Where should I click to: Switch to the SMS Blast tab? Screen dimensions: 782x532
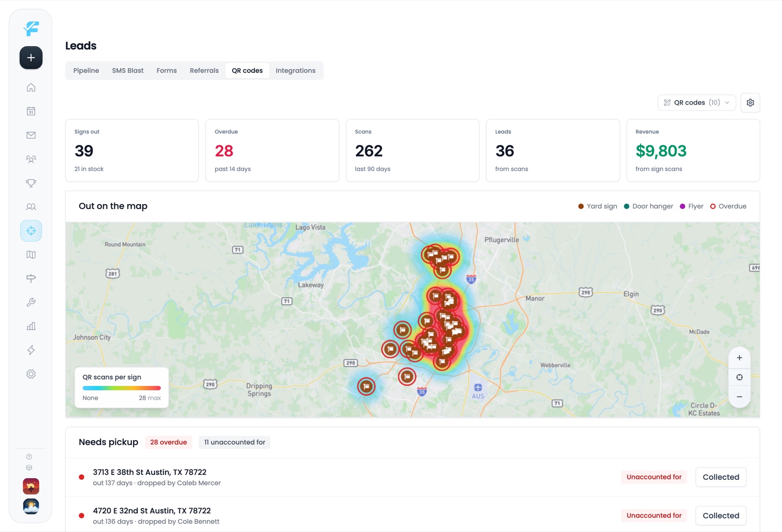coord(128,70)
